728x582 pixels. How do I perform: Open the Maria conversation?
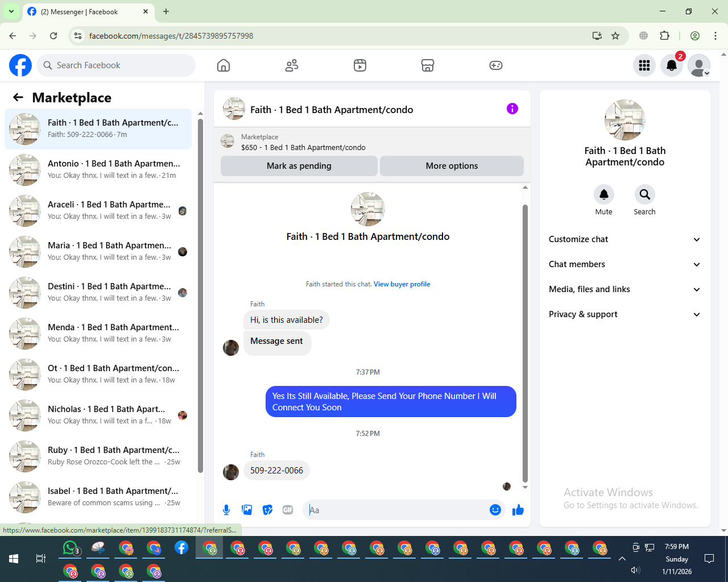98,252
